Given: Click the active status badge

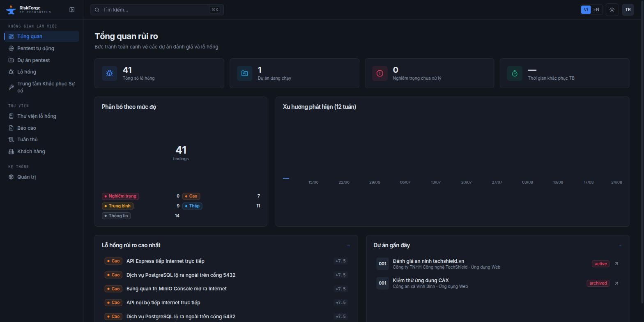Looking at the screenshot, I should click(x=600, y=264).
